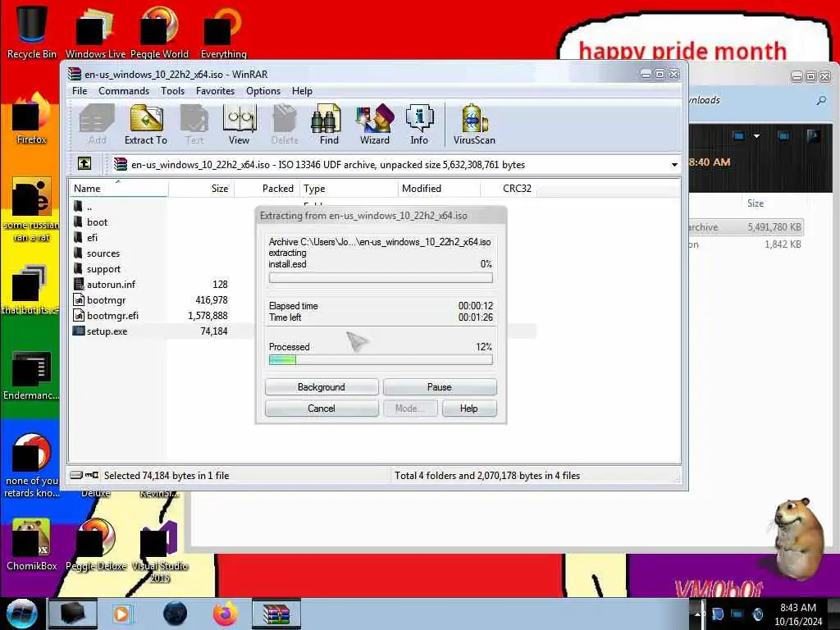The height and width of the screenshot is (630, 840).
Task: Open the Windows Live desktop icon
Action: point(95,31)
